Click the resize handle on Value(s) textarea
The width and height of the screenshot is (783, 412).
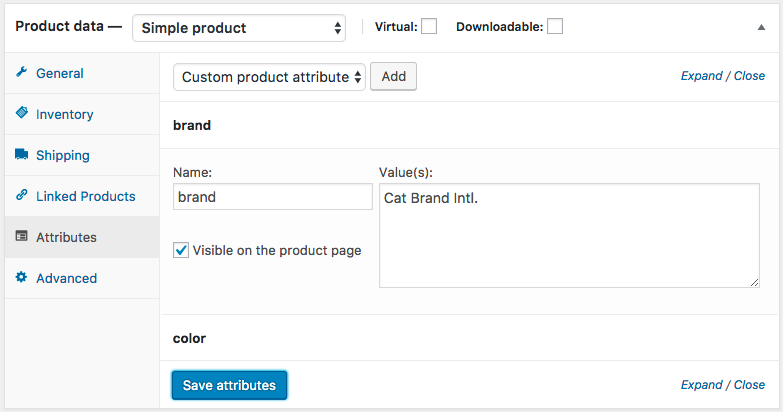tap(753, 282)
